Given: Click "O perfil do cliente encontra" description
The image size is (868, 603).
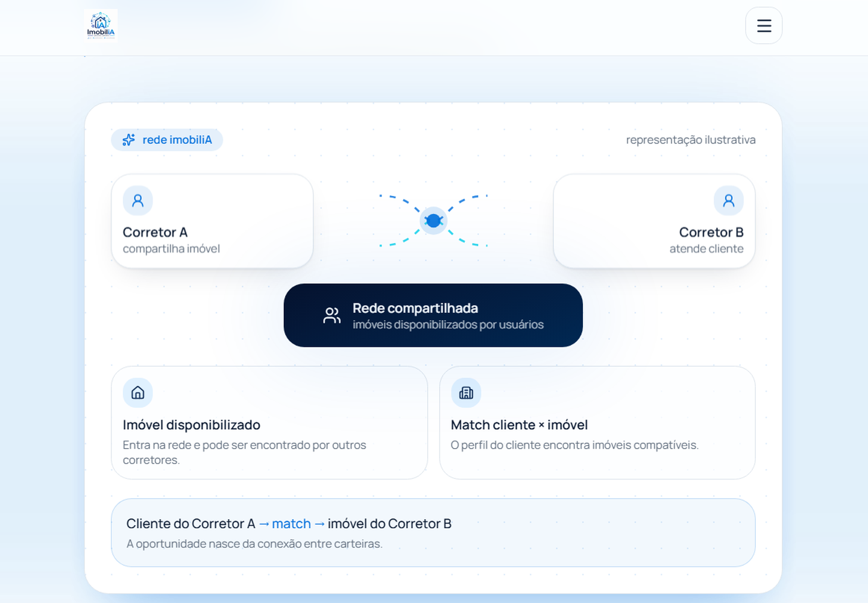Looking at the screenshot, I should pyautogui.click(x=574, y=445).
